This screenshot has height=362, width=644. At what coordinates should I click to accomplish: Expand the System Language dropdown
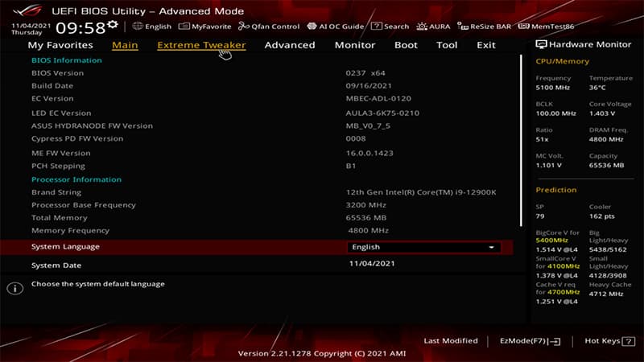(424, 247)
